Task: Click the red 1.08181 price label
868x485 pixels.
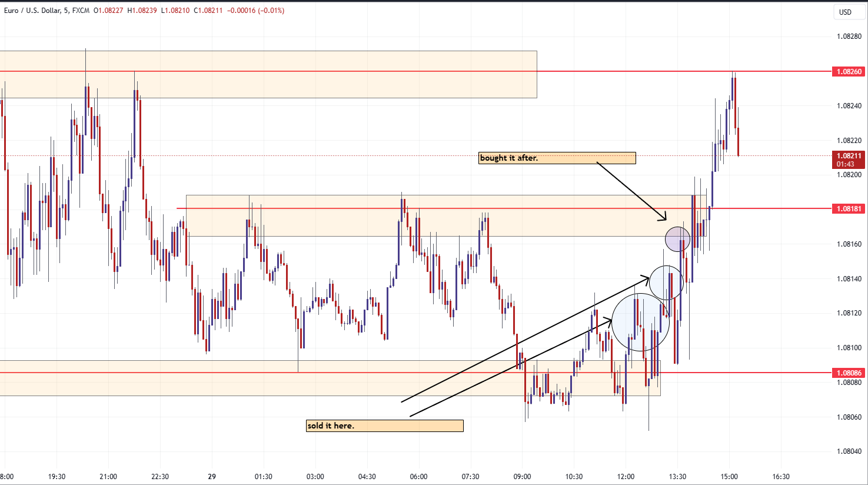Action: pos(848,208)
